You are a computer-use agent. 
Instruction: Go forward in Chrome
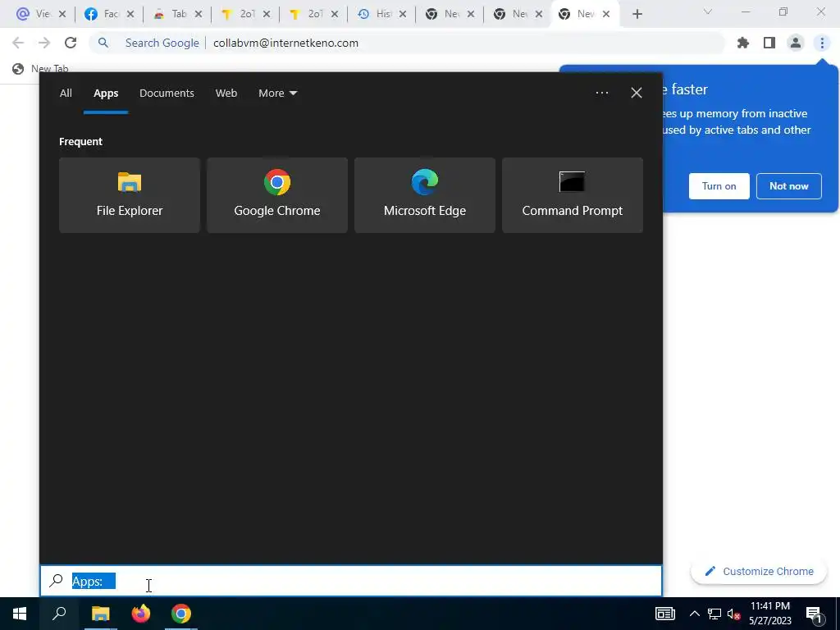pyautogui.click(x=44, y=43)
